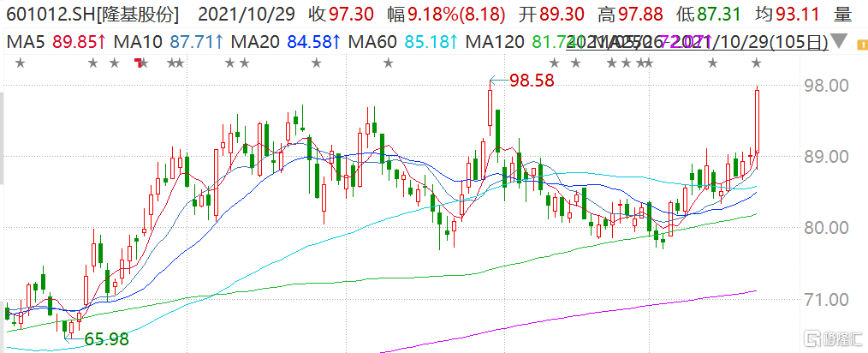The width and height of the screenshot is (868, 353).
Task: Select the stock name 601012.SH[隆基股份]
Action: coord(92,15)
